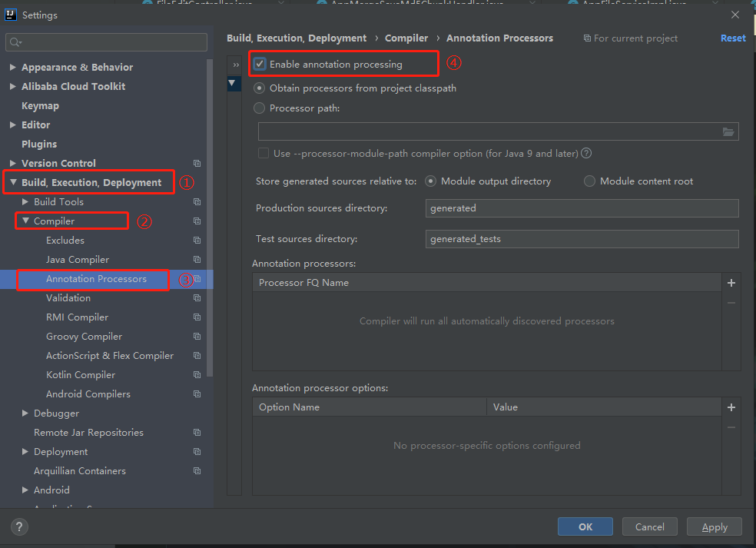Check Use --processor-module-path compiler option

(x=264, y=154)
